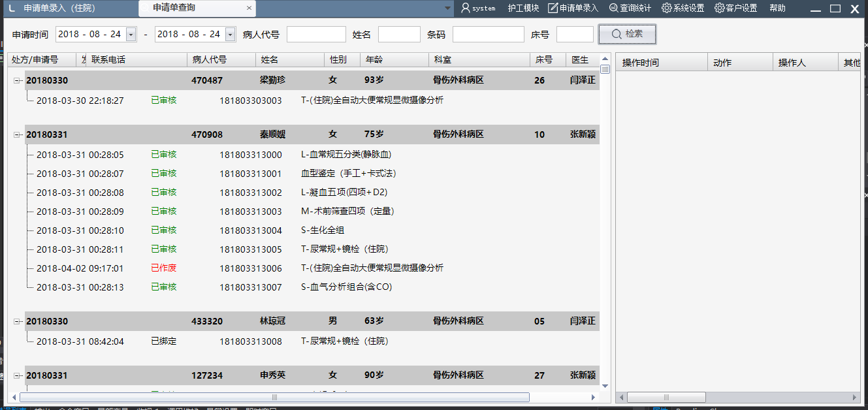Click the 检索 search button
Image resolution: width=868 pixels, height=410 pixels.
coord(626,34)
